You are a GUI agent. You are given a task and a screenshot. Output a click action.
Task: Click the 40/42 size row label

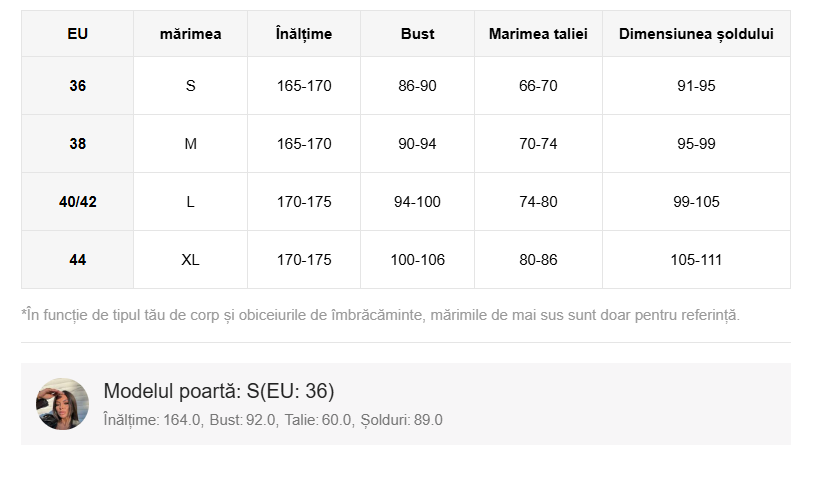coord(78,201)
